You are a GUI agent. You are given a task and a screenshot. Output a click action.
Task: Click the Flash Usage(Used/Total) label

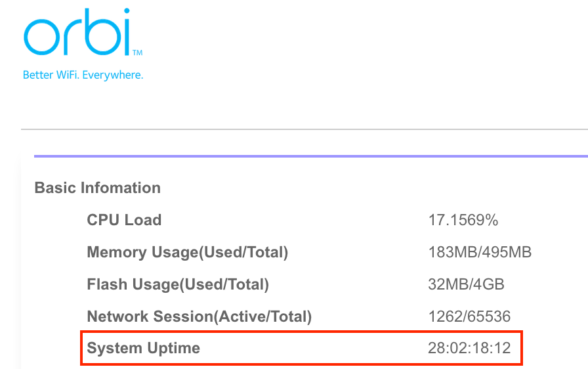point(177,284)
